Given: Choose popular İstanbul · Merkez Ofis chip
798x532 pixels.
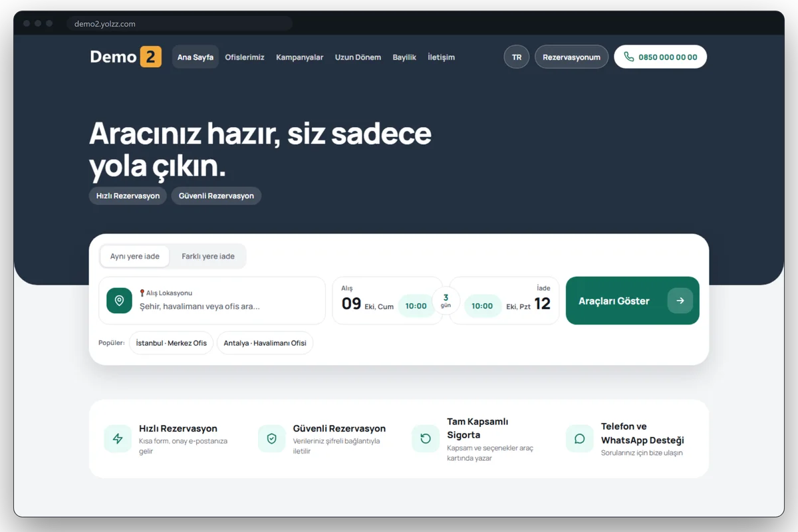Looking at the screenshot, I should 171,343.
